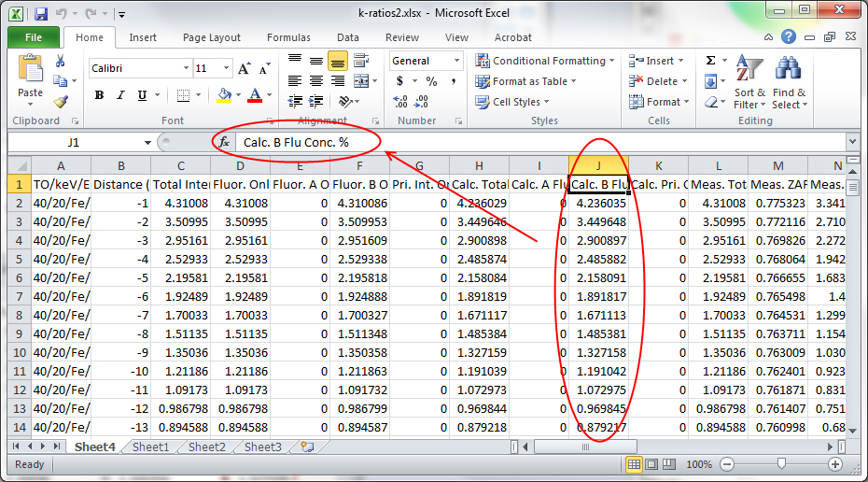This screenshot has height=482, width=868.
Task: Apply percent style to cells
Action: click(431, 81)
